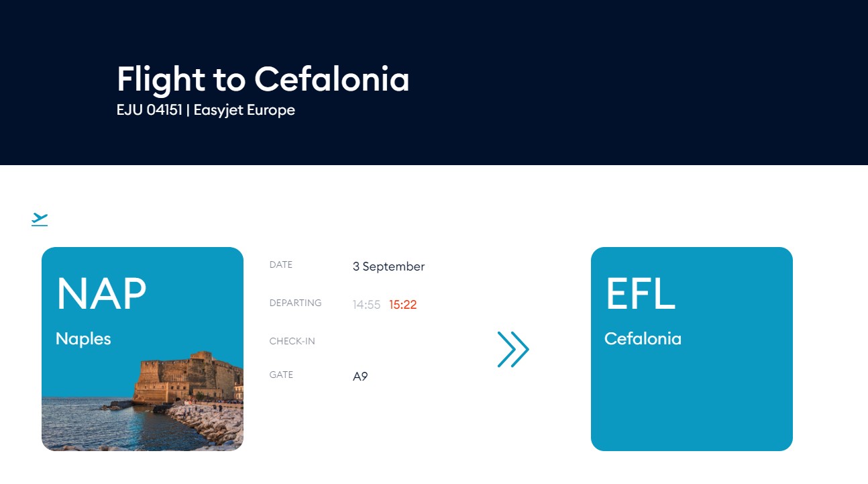Click the CHECK-IN label

pos(292,342)
